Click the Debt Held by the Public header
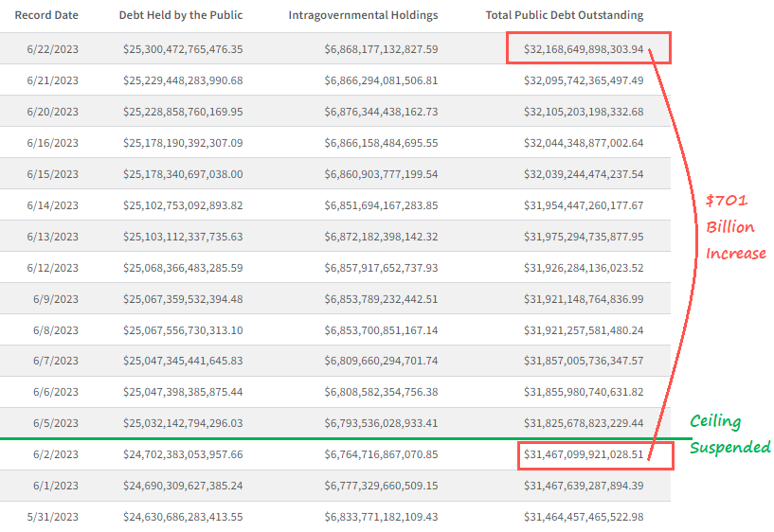Image resolution: width=774 pixels, height=532 pixels. coord(181,15)
